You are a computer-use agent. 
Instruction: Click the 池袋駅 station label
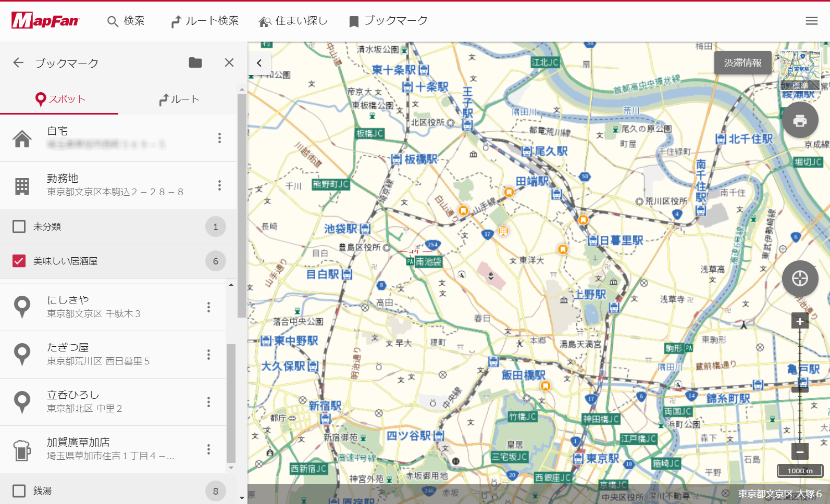[x=341, y=229]
